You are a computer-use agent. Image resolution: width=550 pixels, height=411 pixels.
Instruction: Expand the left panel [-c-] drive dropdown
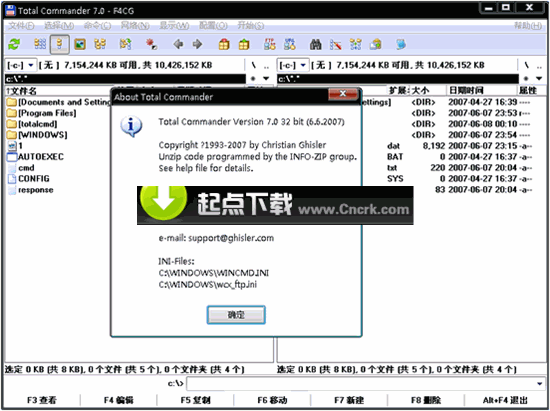tap(31, 65)
